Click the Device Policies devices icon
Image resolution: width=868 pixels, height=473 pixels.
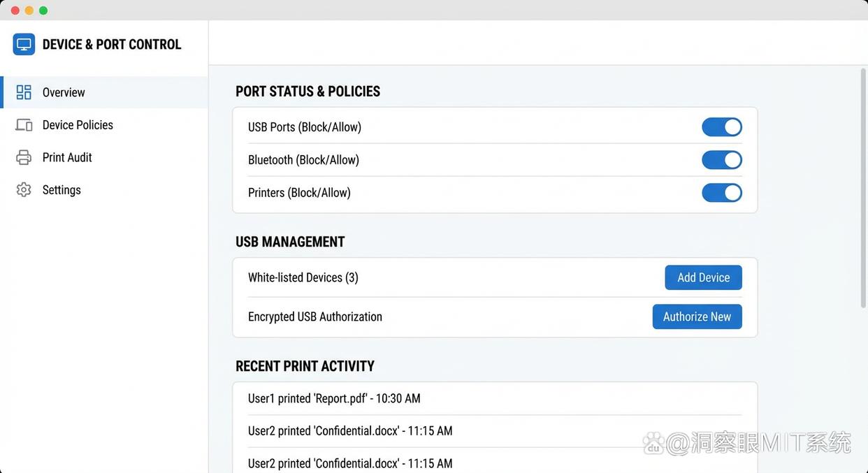point(24,125)
